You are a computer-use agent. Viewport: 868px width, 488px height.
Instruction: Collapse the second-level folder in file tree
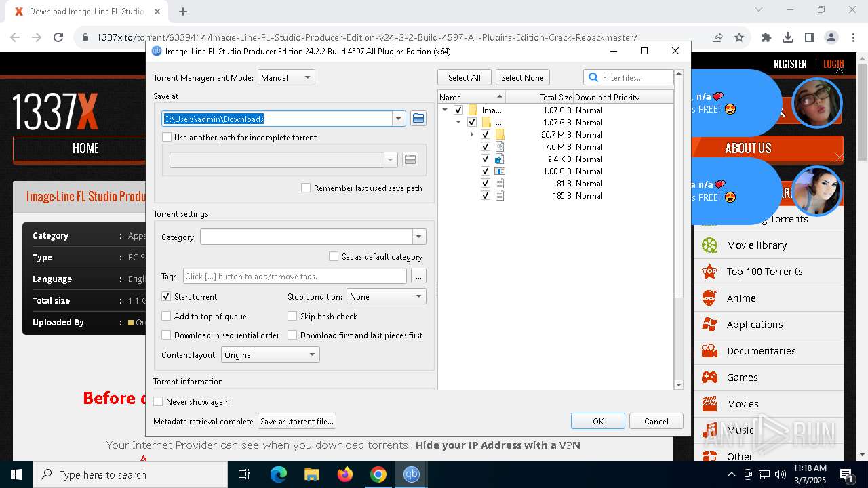coord(458,123)
